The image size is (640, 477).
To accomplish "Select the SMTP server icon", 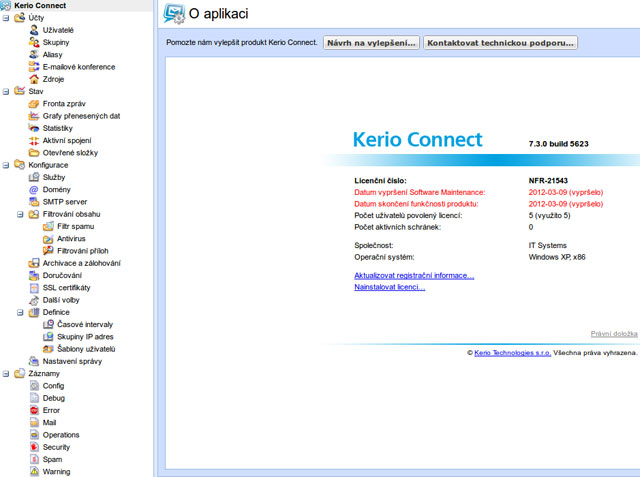I will [x=34, y=202].
